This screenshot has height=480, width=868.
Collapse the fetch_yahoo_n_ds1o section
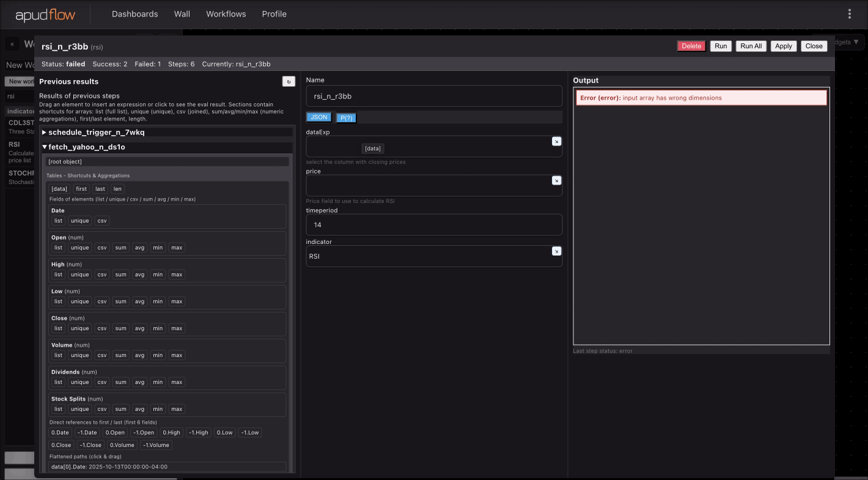86,147
